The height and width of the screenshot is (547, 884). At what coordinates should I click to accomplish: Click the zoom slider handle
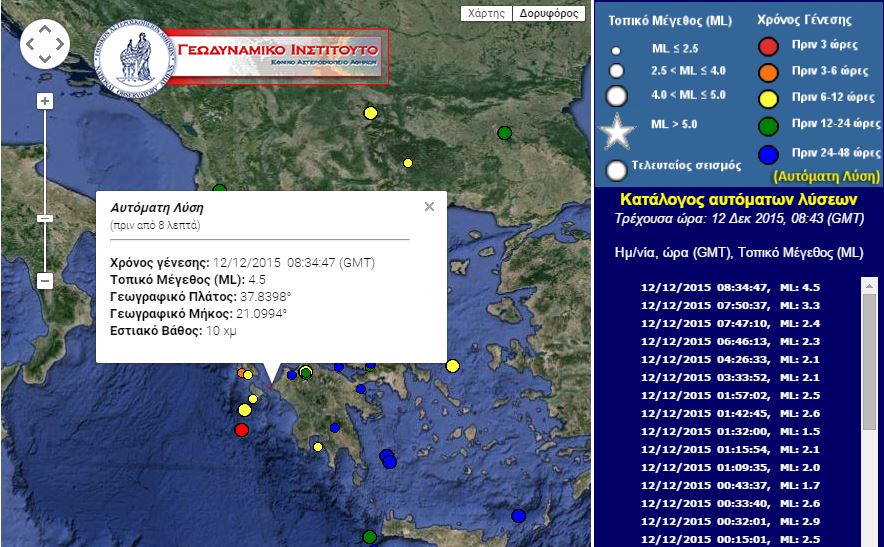44,218
